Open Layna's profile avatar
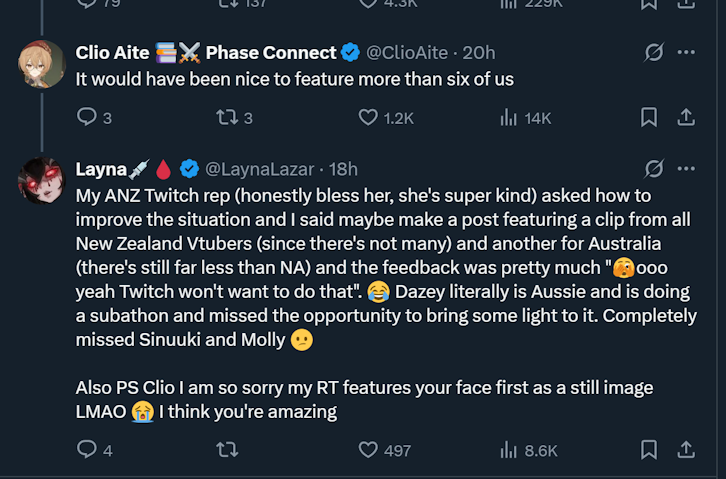 pyautogui.click(x=42, y=181)
